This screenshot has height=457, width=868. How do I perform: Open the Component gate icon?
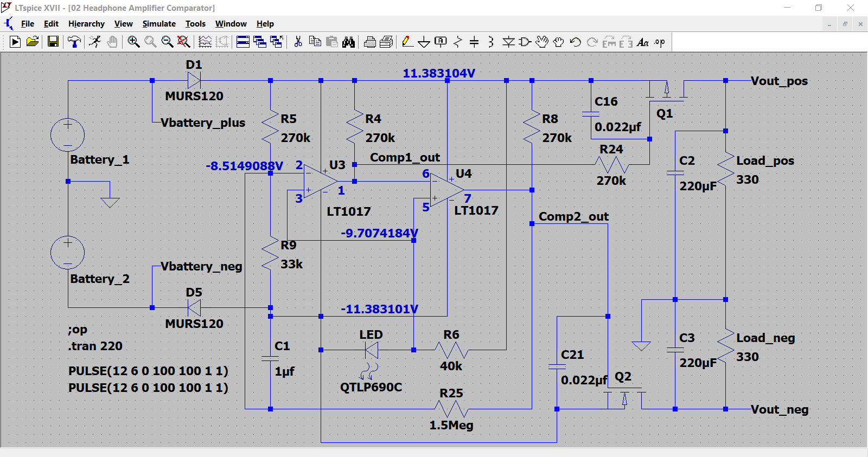(525, 42)
